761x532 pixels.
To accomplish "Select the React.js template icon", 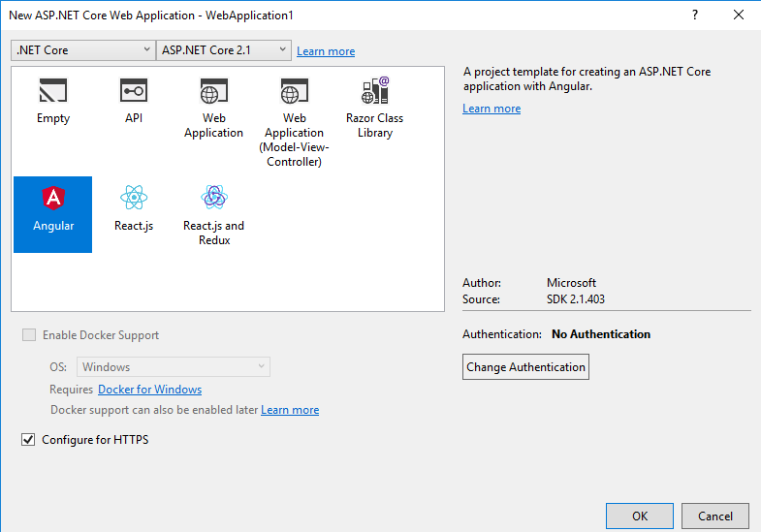I will (x=133, y=199).
